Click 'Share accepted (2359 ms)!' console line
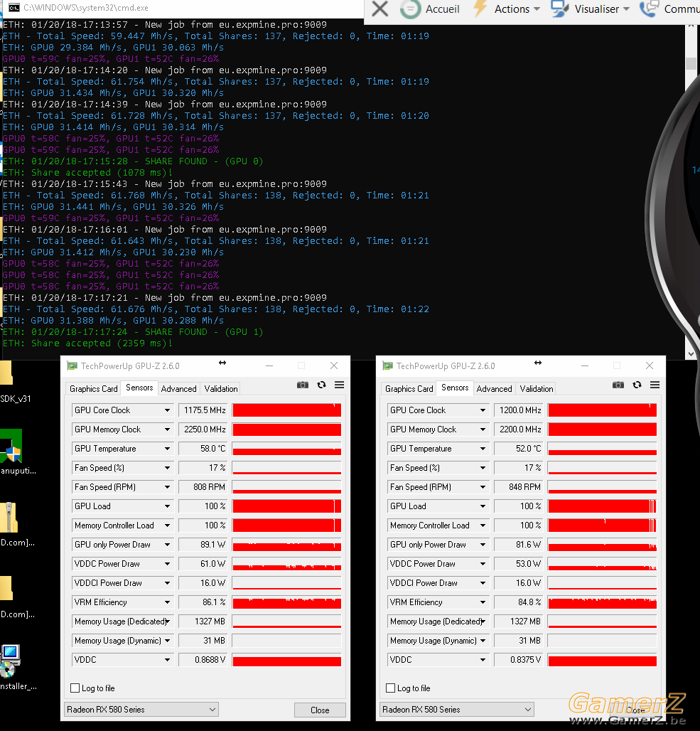 pyautogui.click(x=87, y=343)
